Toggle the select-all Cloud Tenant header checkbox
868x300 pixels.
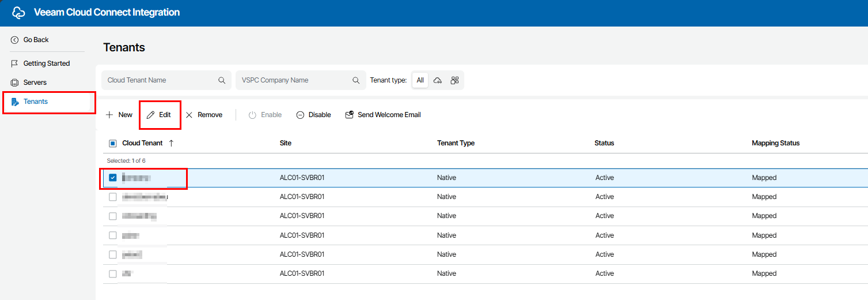tap(113, 143)
